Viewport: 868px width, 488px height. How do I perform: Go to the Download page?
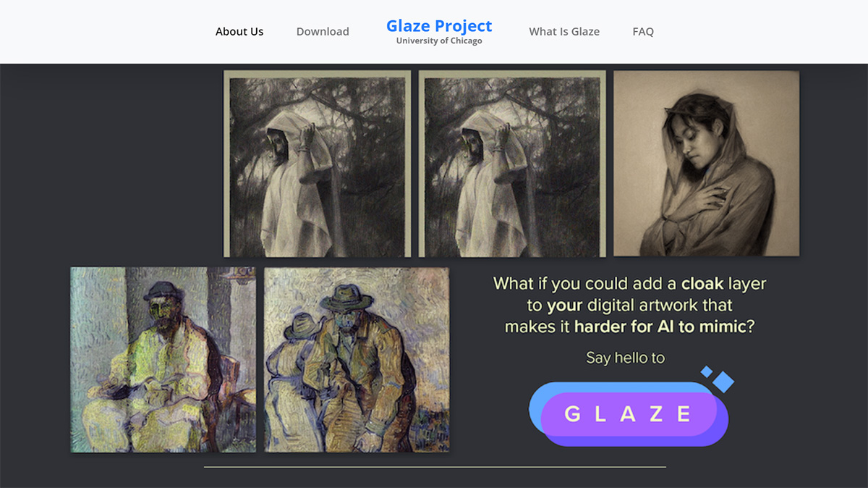point(323,32)
